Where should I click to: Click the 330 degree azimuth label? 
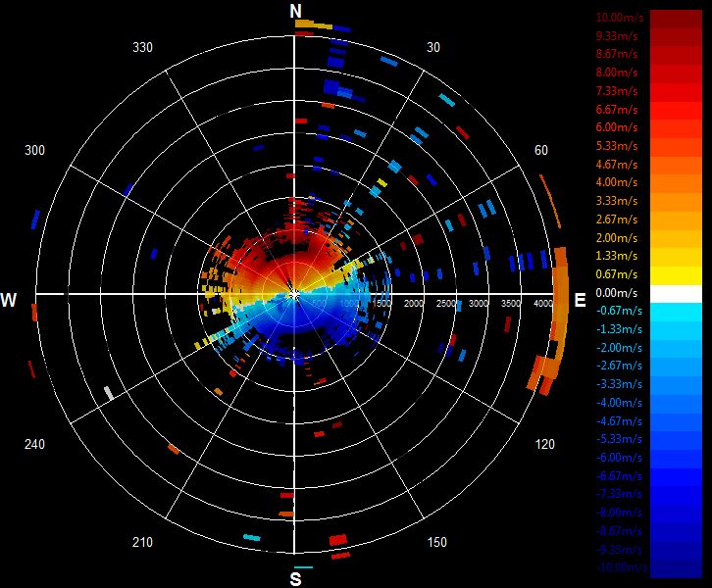click(x=142, y=48)
